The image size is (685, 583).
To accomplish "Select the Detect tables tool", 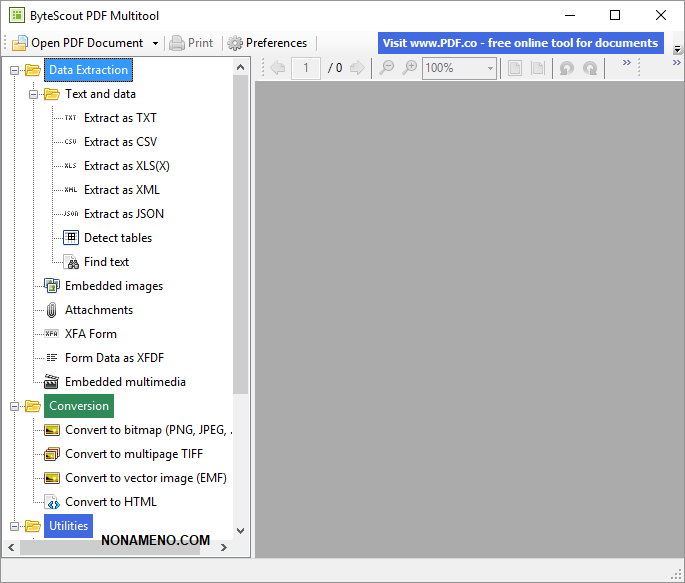I will [118, 238].
